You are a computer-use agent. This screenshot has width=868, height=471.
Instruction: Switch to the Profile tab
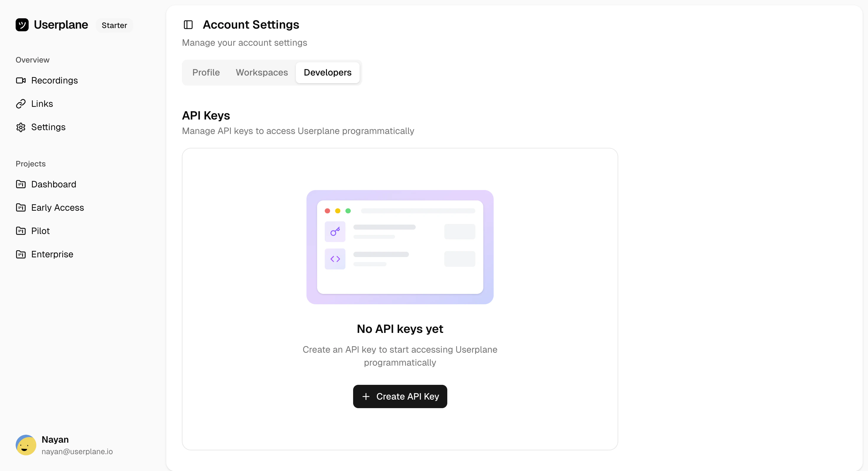click(206, 72)
